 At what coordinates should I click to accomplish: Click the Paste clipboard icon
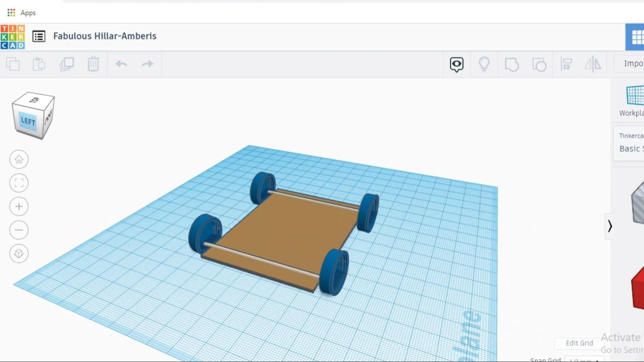coord(39,64)
